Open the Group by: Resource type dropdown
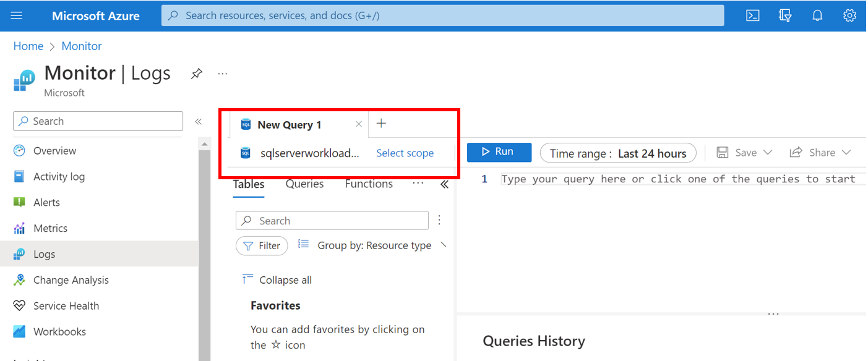This screenshot has width=868, height=361. [372, 245]
